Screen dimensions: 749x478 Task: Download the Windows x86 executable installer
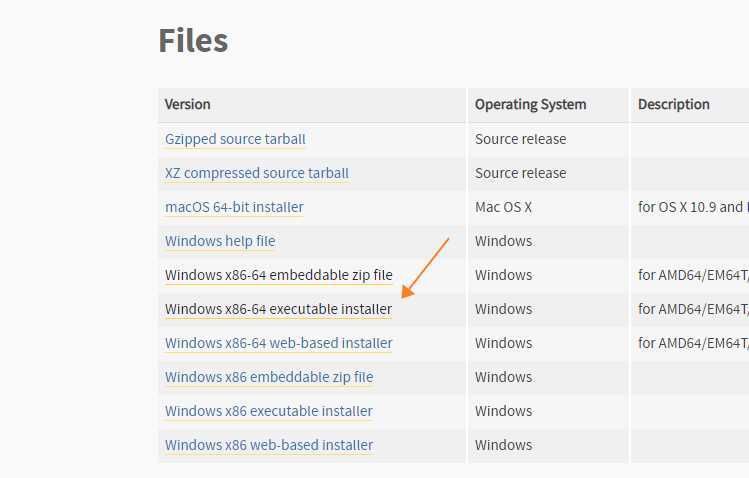click(x=268, y=411)
